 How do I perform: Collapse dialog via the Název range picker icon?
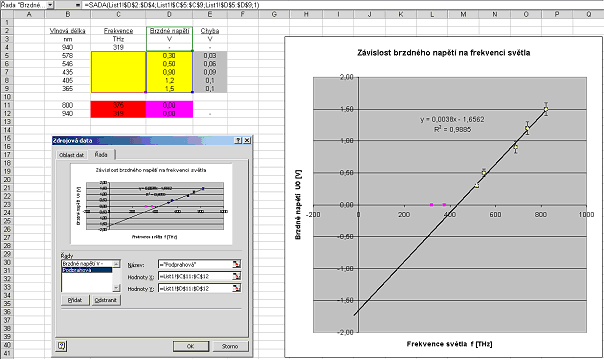[x=236, y=264]
